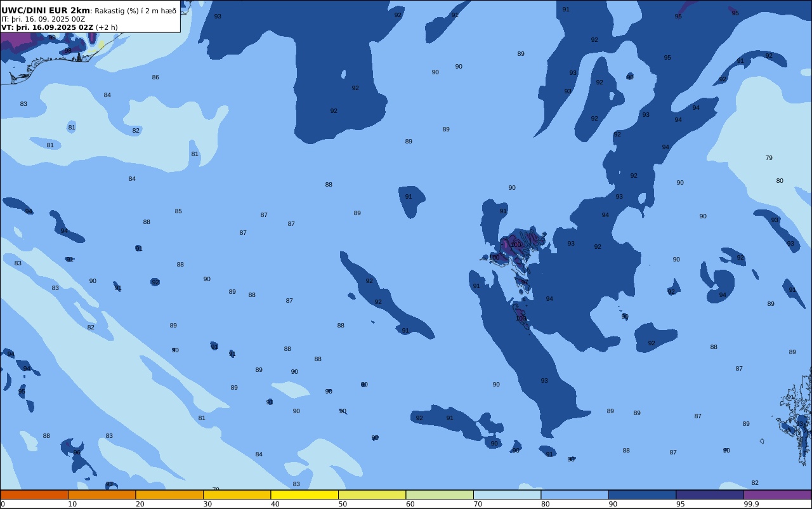812x509 pixels.
Task: Click the '40' legend tick label
Action: pyautogui.click(x=275, y=504)
